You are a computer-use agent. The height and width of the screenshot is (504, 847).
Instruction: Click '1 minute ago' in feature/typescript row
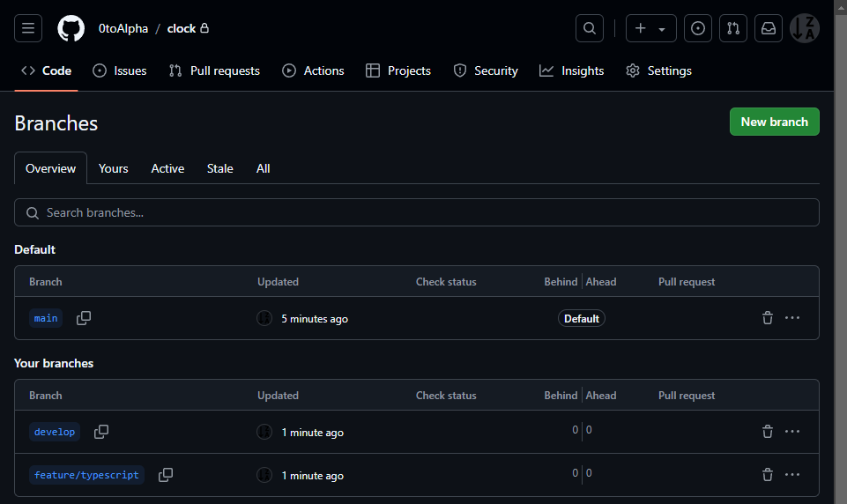point(312,476)
